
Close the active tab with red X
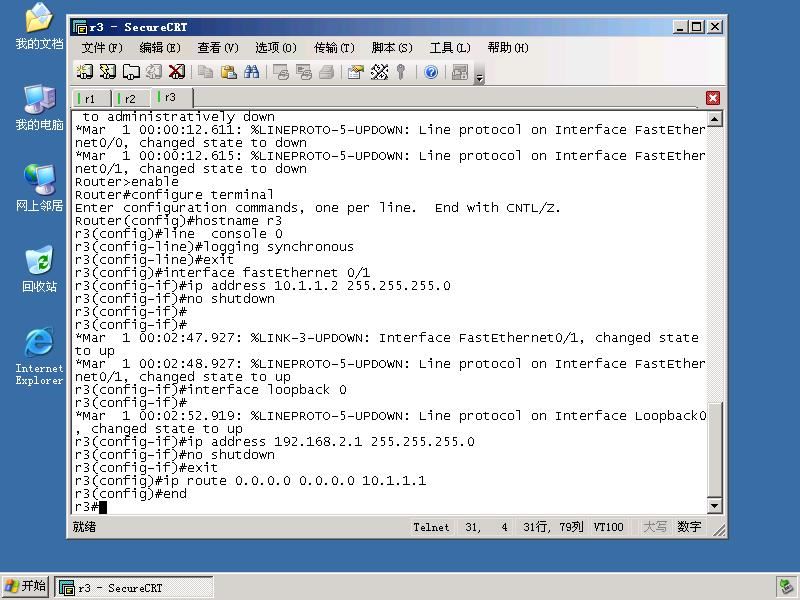(713, 98)
